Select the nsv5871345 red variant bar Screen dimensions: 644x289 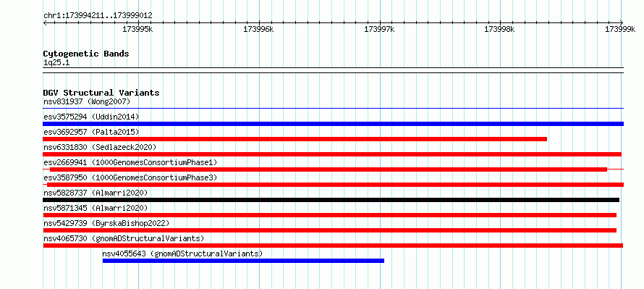(x=330, y=215)
